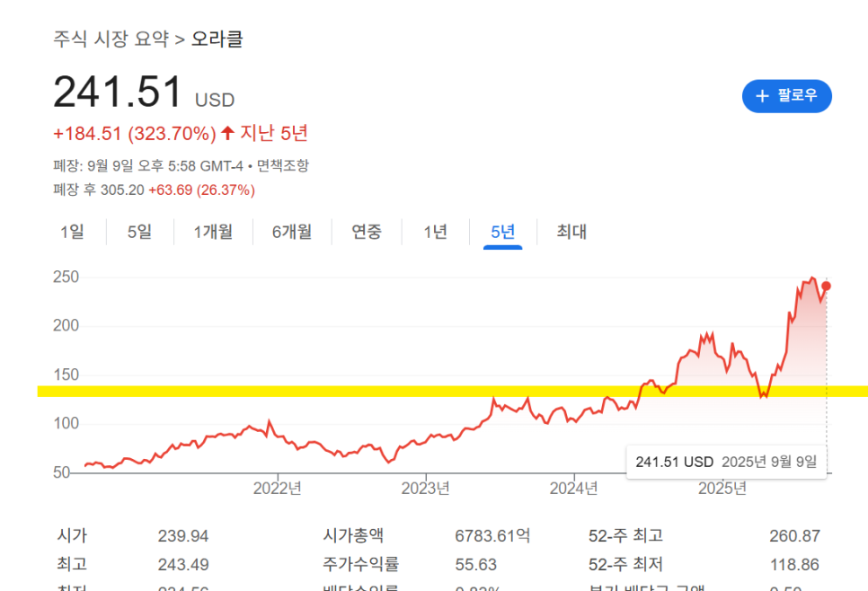Click the 52-주 최고 label
Image resolution: width=868 pixels, height=591 pixels.
click(x=625, y=535)
